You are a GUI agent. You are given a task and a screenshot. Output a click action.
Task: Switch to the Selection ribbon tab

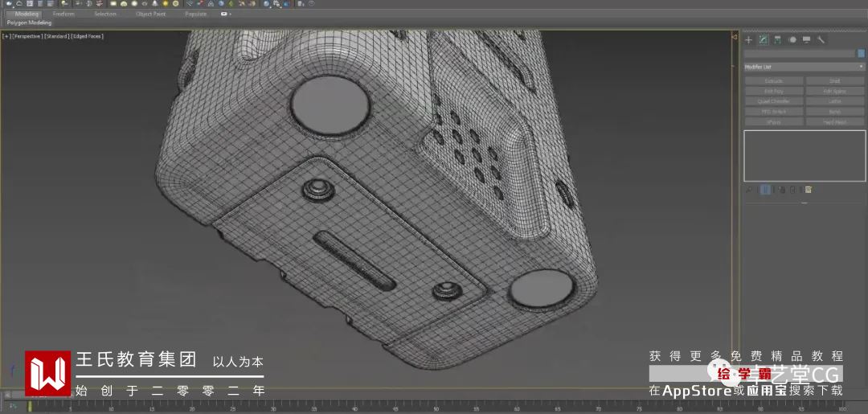click(105, 14)
